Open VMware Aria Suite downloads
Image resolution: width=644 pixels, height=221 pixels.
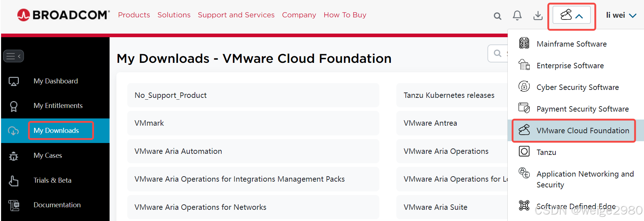452,207
